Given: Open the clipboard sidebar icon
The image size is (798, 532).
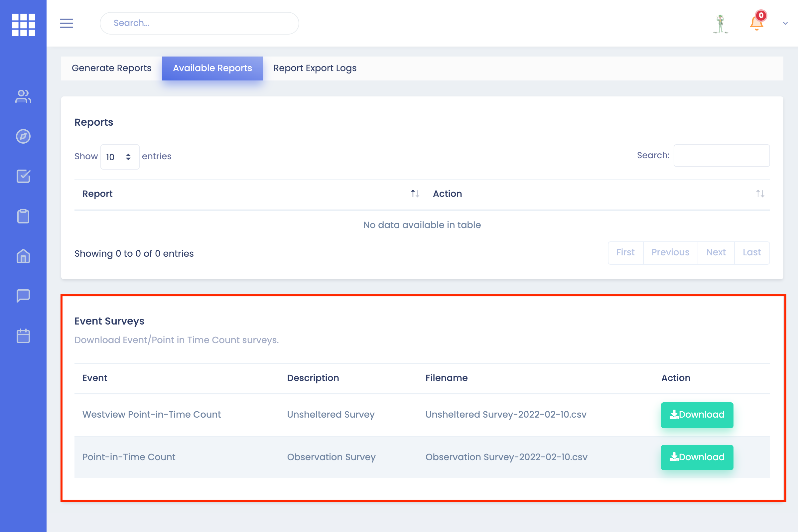Looking at the screenshot, I should pos(23,216).
